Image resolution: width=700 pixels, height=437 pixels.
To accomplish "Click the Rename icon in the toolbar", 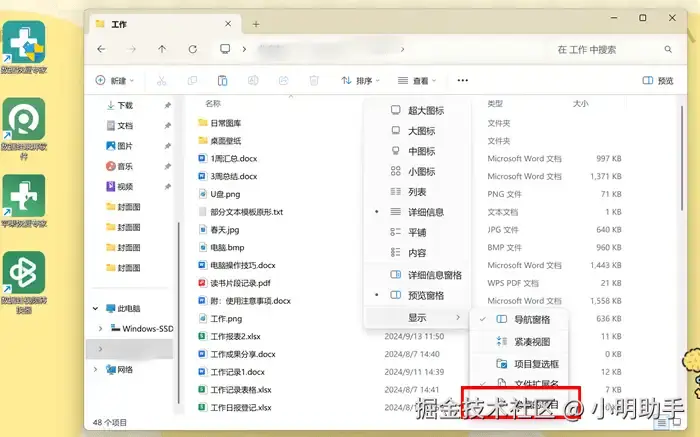I will click(253, 81).
